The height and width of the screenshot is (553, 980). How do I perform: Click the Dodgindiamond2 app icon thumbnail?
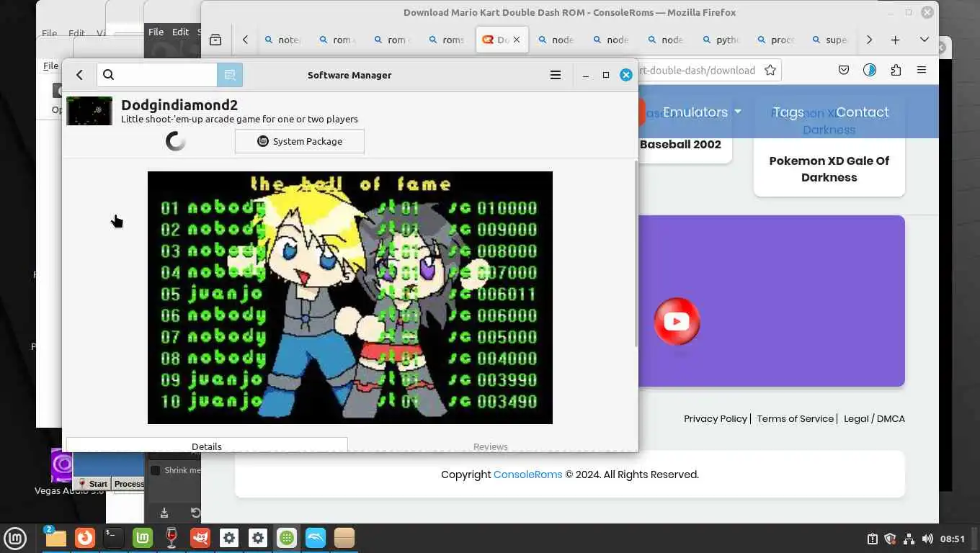(x=89, y=111)
